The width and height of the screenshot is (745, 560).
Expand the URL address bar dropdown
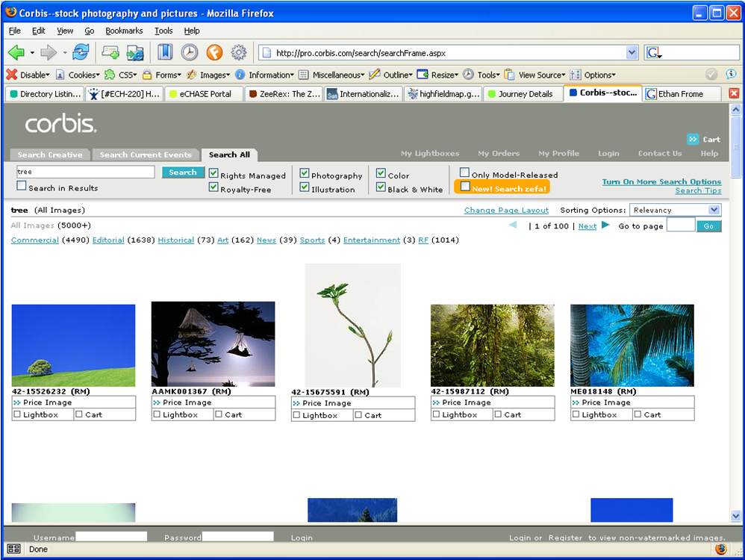(x=632, y=53)
